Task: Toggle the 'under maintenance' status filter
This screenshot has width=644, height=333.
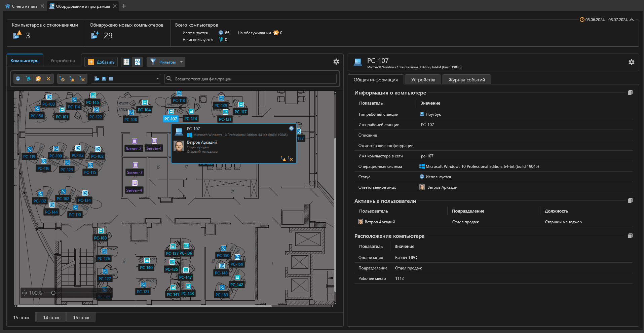Action: pyautogui.click(x=38, y=79)
